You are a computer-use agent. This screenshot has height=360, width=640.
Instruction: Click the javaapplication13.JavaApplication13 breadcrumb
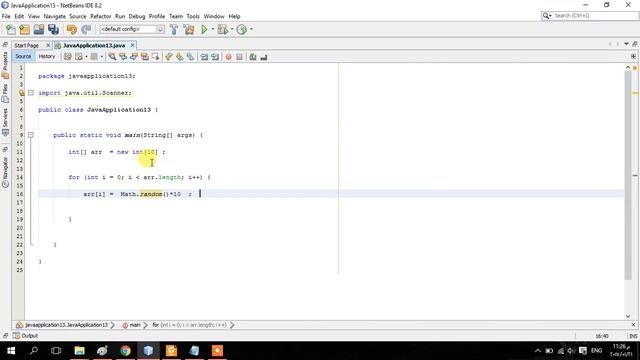point(62,325)
